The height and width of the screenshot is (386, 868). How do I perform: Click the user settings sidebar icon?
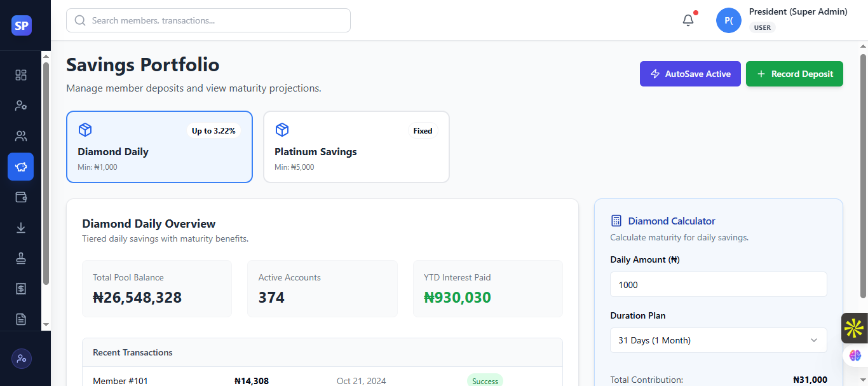click(21, 106)
